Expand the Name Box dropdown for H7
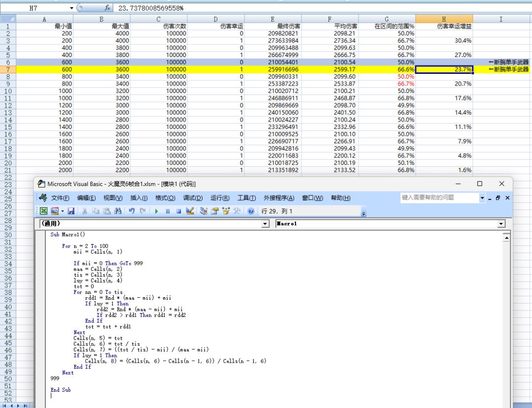Viewport: 532px width, 408px height. 72,8
